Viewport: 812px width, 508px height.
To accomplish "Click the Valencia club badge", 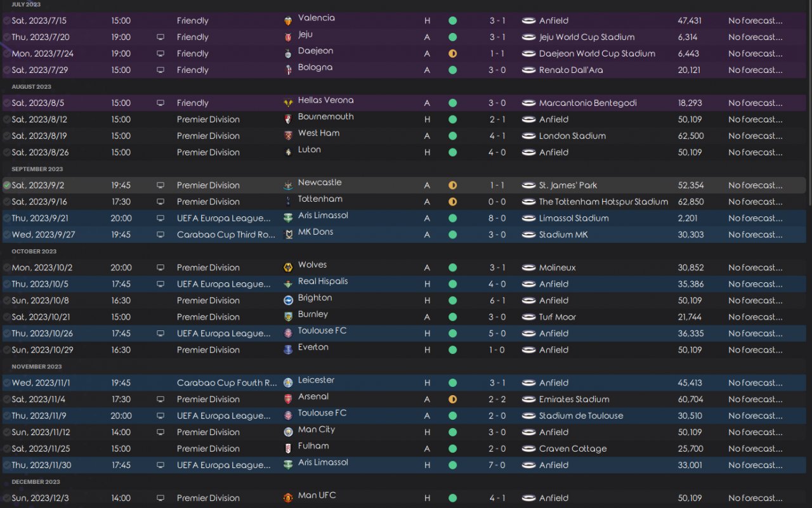I will tap(289, 21).
